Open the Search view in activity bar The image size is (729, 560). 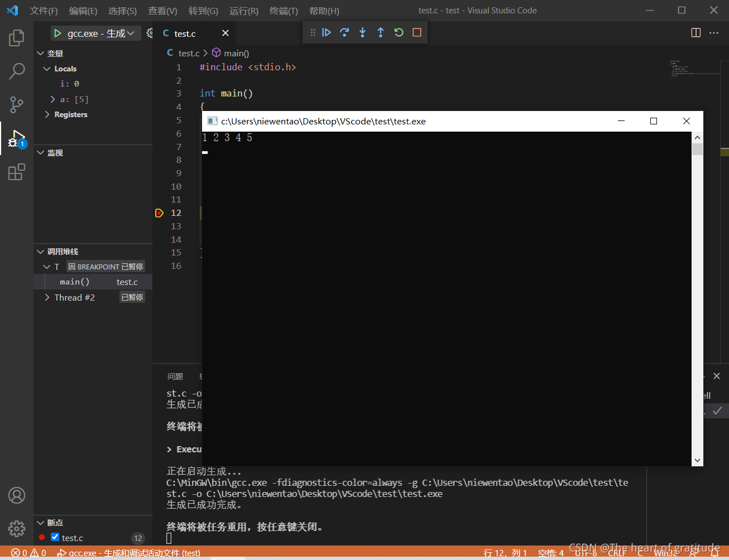[17, 71]
